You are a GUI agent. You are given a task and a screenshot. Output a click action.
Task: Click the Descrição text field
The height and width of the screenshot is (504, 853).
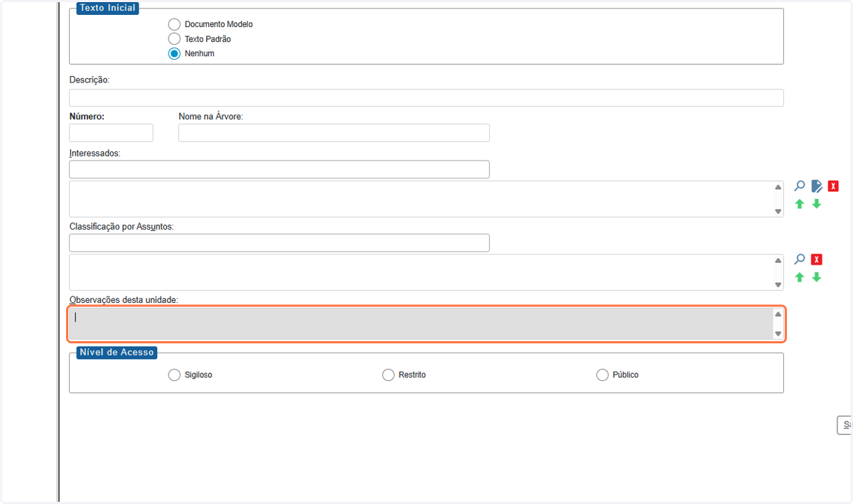pyautogui.click(x=426, y=98)
